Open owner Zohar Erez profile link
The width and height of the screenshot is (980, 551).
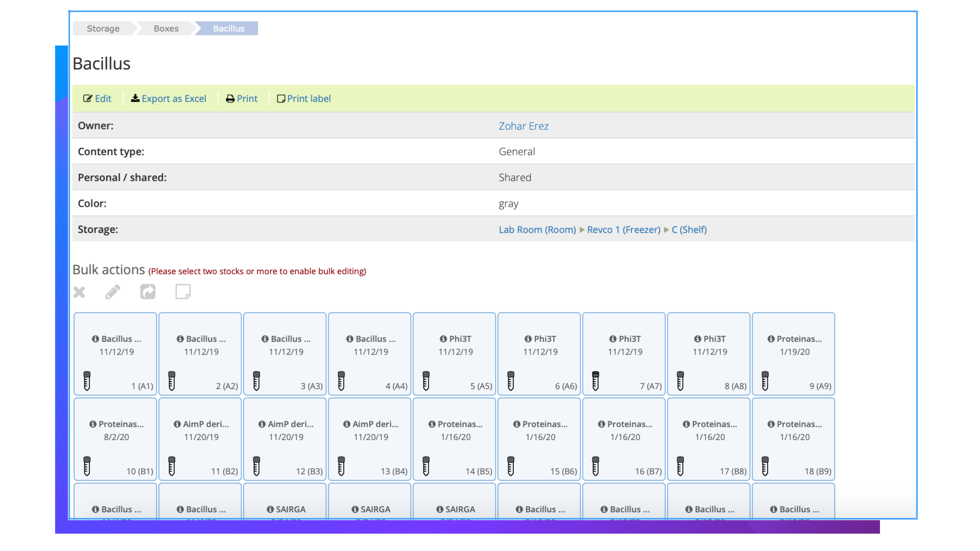524,126
